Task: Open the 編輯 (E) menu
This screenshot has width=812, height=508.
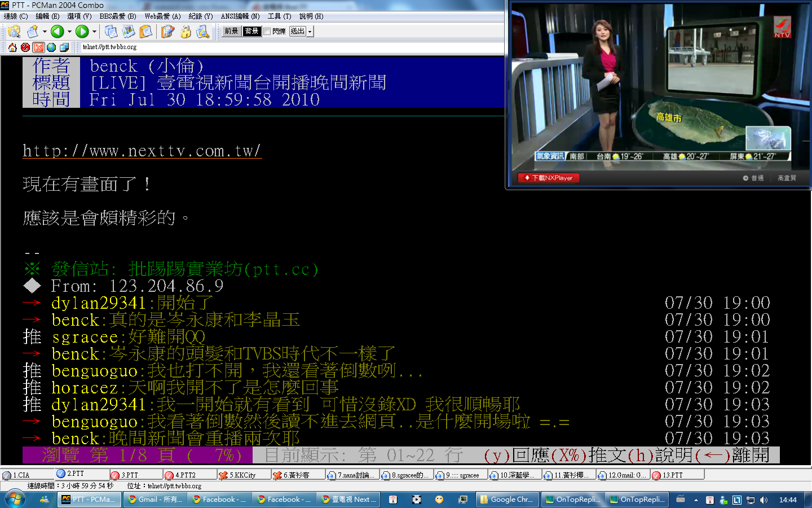Action: click(47, 16)
